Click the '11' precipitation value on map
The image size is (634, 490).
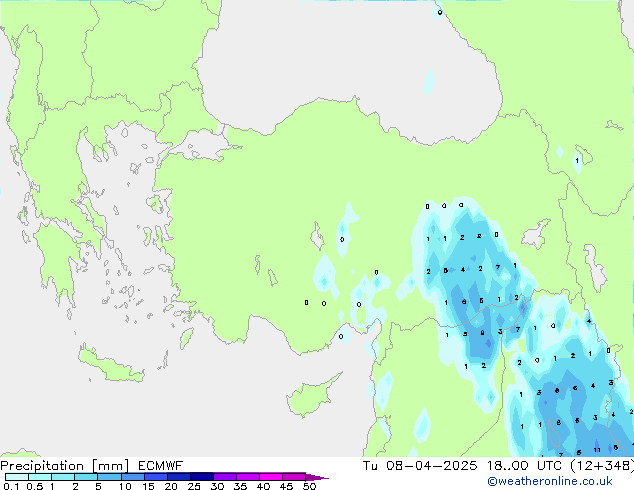pos(597,450)
